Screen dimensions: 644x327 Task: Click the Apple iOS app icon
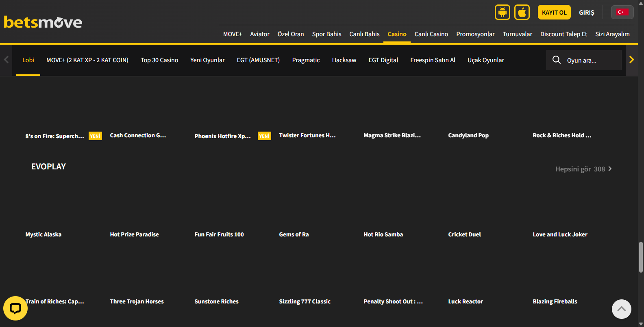(522, 12)
